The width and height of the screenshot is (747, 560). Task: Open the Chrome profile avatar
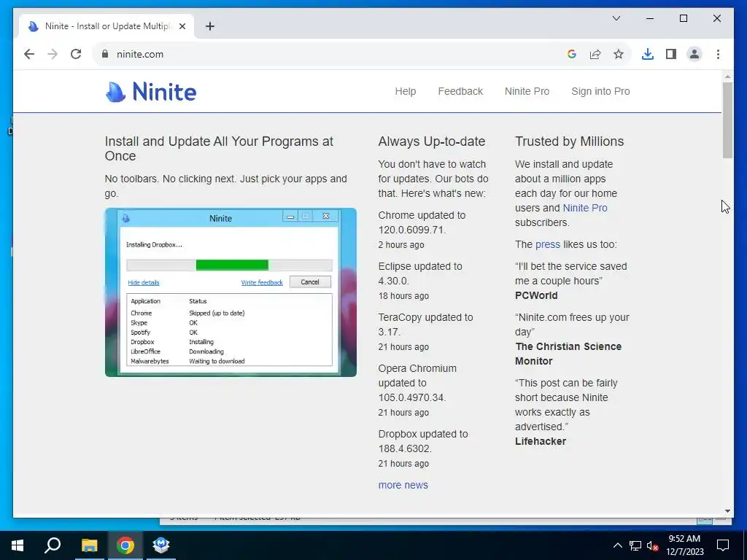pos(694,54)
